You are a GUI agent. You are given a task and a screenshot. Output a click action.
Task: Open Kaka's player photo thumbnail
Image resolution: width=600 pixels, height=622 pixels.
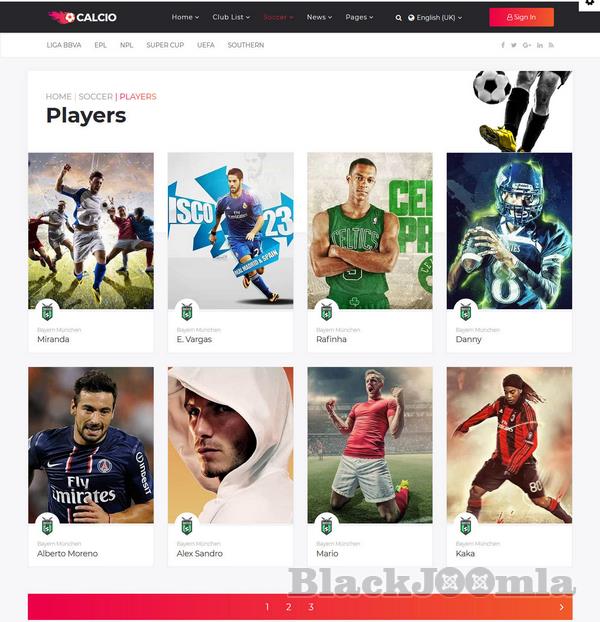coord(509,445)
